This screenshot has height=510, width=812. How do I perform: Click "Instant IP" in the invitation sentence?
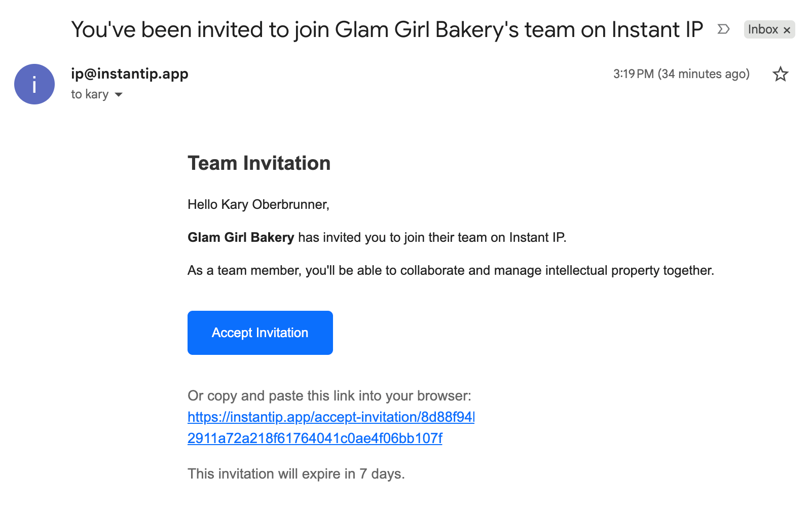[537, 237]
